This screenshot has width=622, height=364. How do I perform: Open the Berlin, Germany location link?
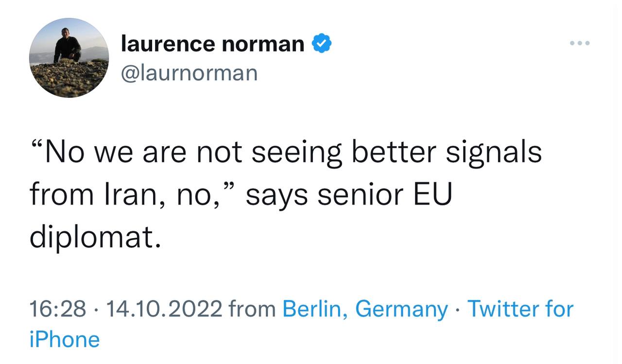pos(365,309)
